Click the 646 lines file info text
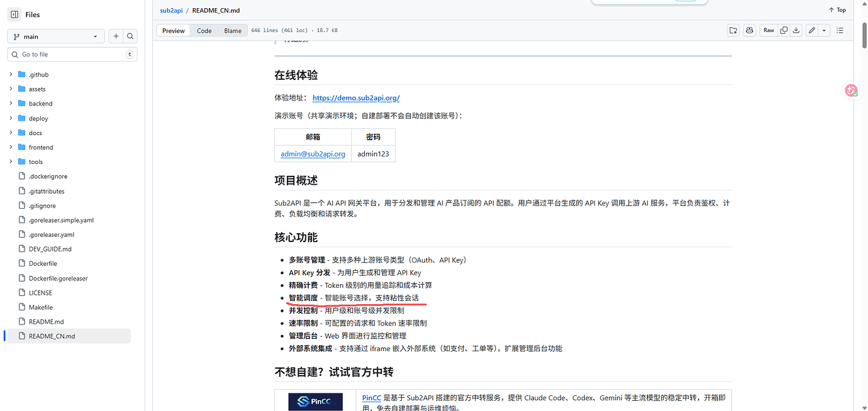Image resolution: width=868 pixels, height=411 pixels. point(294,30)
